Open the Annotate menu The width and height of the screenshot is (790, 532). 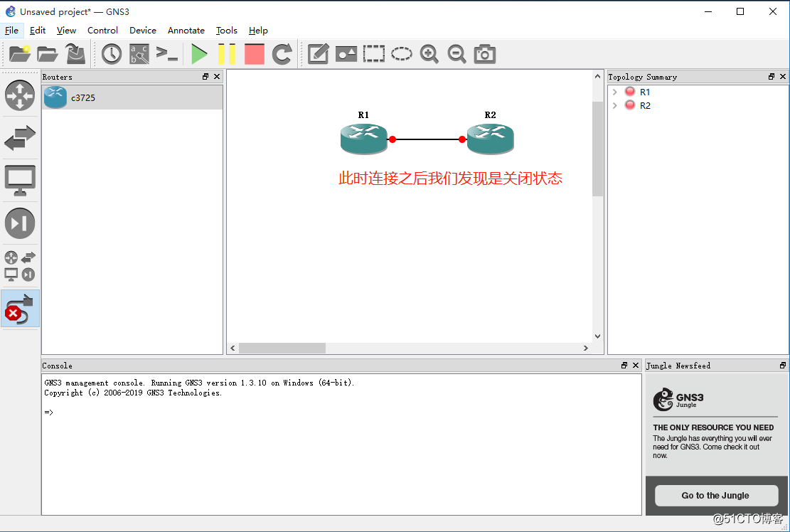point(186,30)
